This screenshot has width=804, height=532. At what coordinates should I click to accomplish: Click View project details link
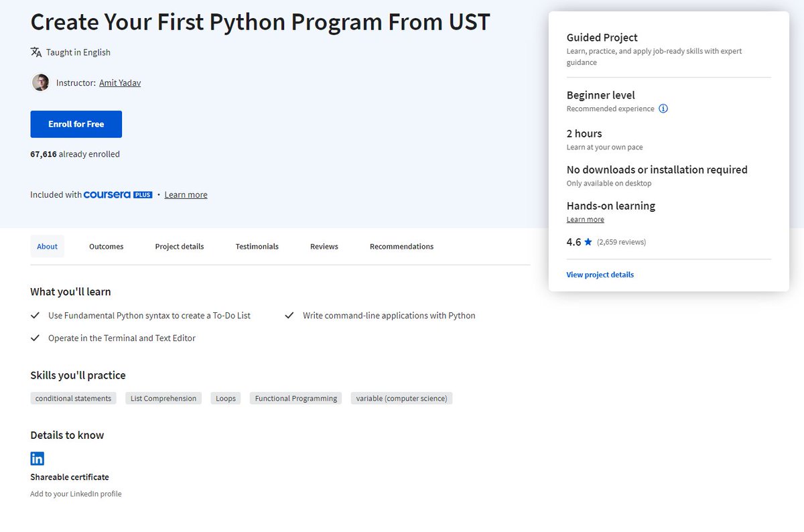(x=600, y=275)
